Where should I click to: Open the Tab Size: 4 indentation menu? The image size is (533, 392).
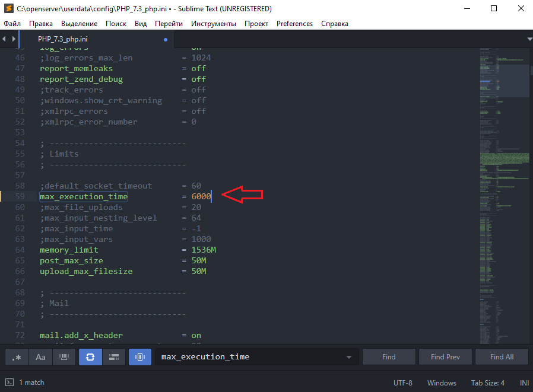point(488,383)
